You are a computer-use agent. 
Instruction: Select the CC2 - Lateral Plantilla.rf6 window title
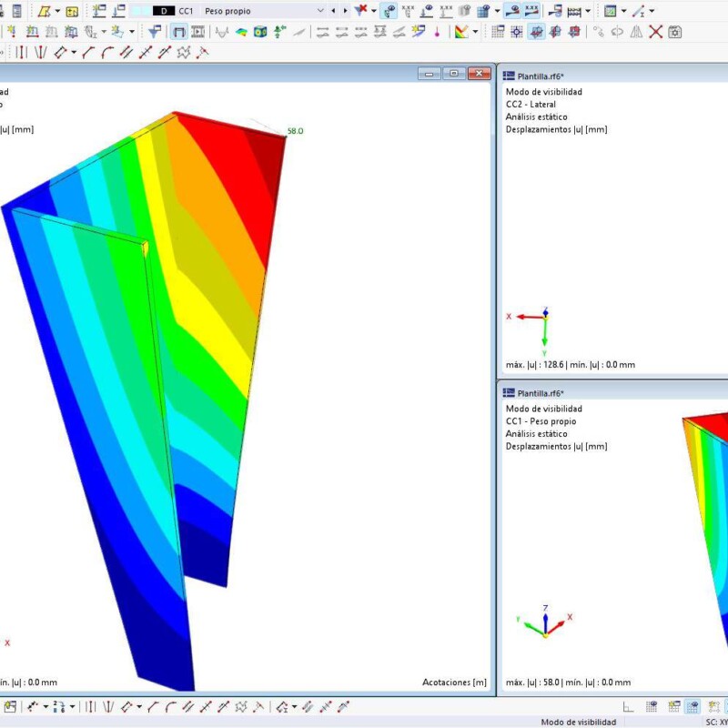541,76
